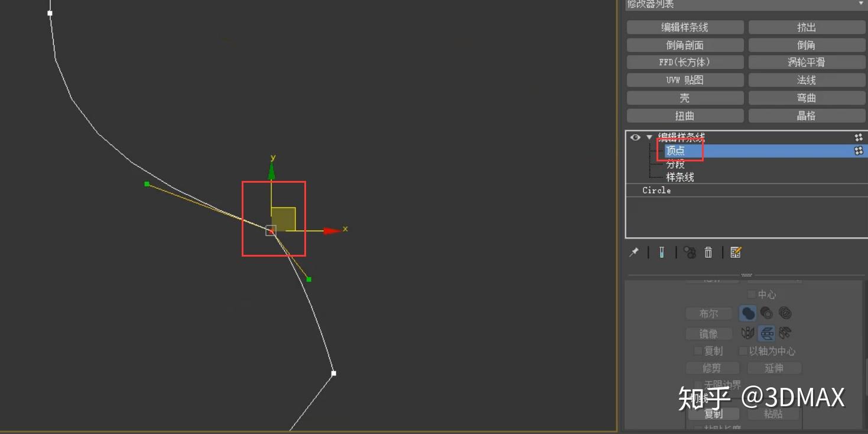
Task: Check the 复制 option for mirror
Action: (x=698, y=350)
